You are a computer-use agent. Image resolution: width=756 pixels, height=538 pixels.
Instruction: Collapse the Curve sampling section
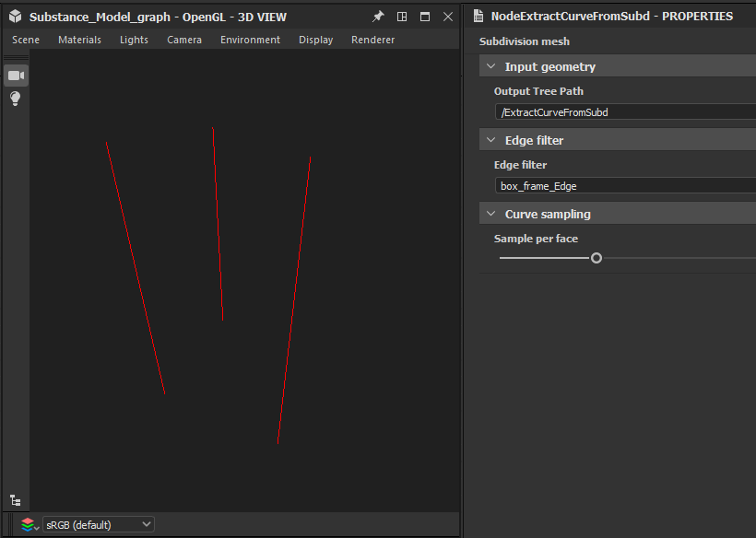point(490,213)
